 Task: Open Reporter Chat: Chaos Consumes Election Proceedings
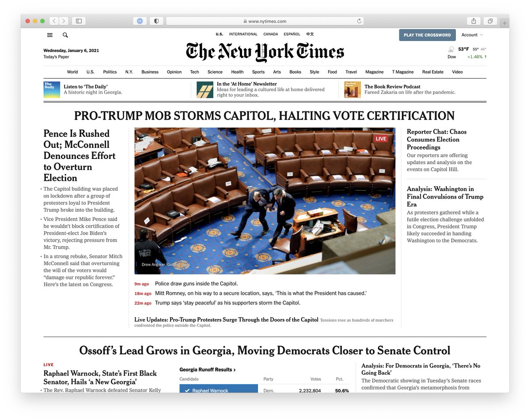click(437, 139)
